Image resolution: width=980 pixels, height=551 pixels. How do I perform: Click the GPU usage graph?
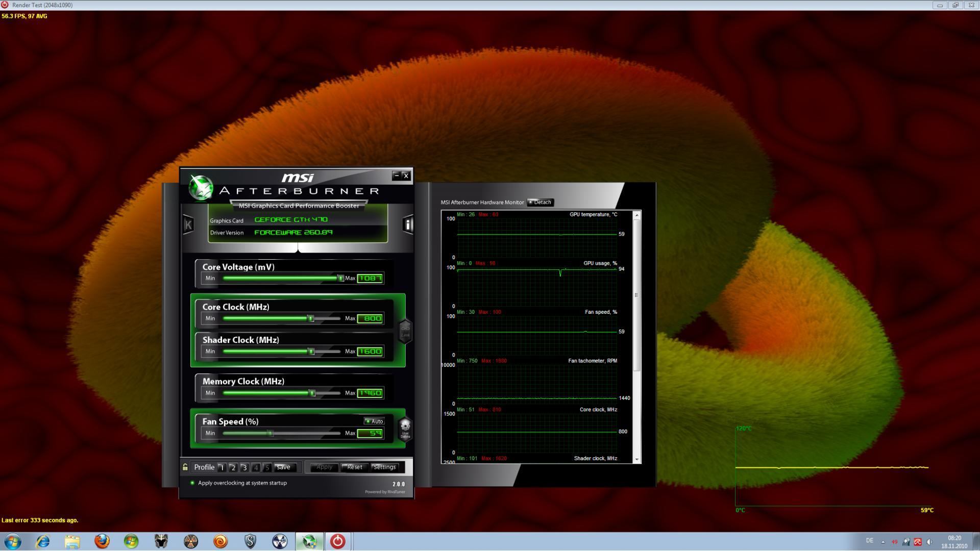537,286
